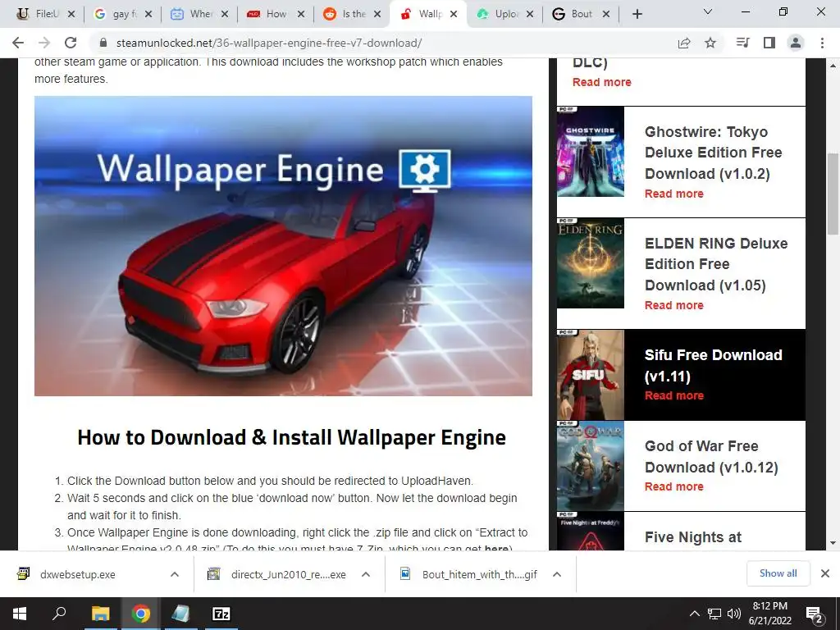Open the notification center icon
The image size is (840, 630).
[x=815, y=615]
